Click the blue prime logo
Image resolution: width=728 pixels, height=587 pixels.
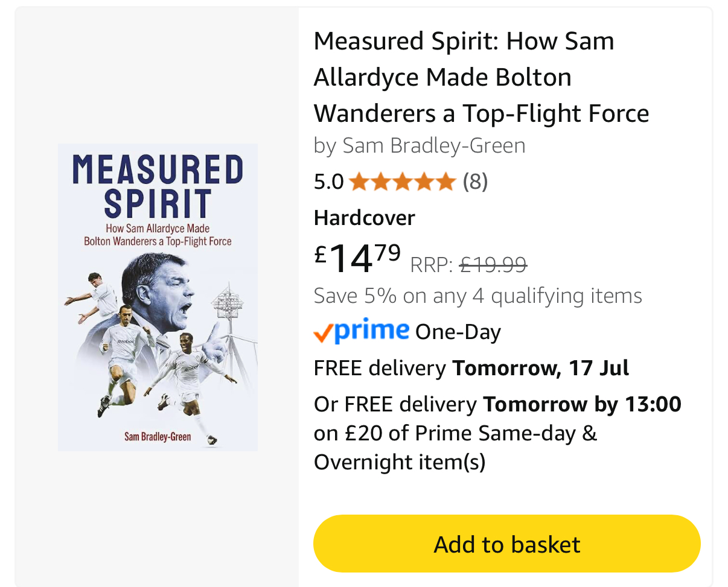point(371,331)
